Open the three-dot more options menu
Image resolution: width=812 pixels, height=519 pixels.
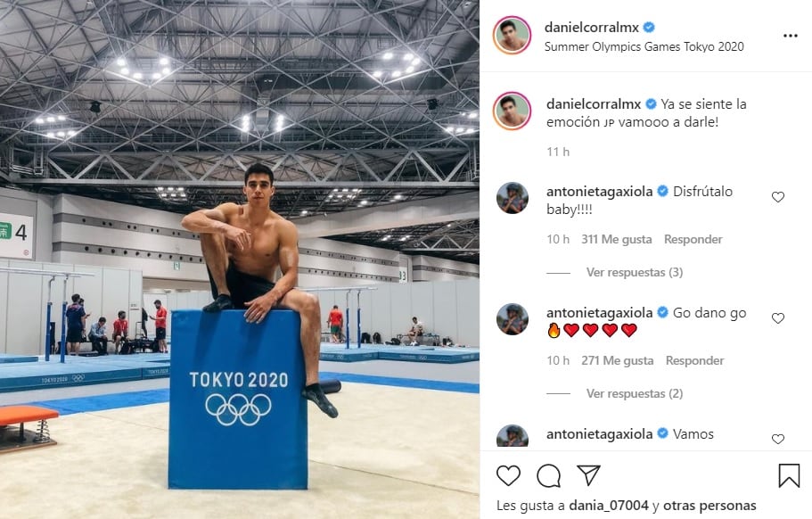coord(791,36)
